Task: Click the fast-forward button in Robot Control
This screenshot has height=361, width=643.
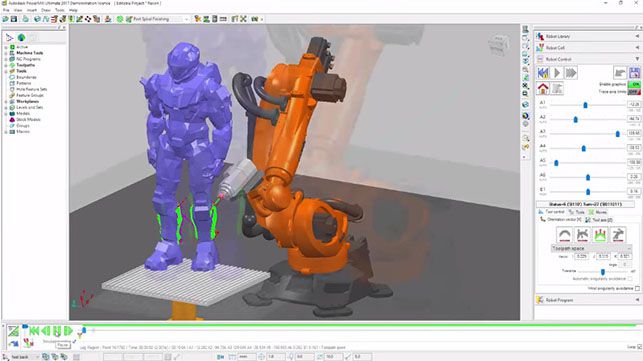Action: (x=571, y=73)
